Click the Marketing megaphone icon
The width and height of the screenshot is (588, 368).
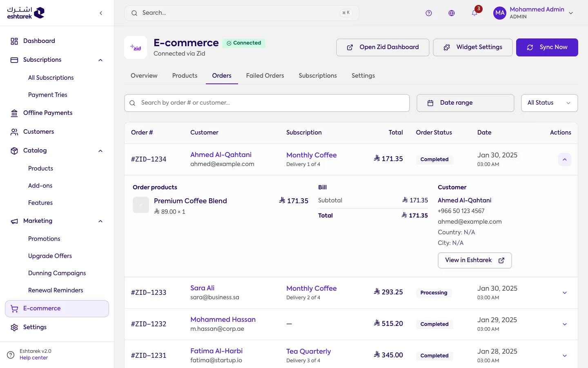click(14, 221)
